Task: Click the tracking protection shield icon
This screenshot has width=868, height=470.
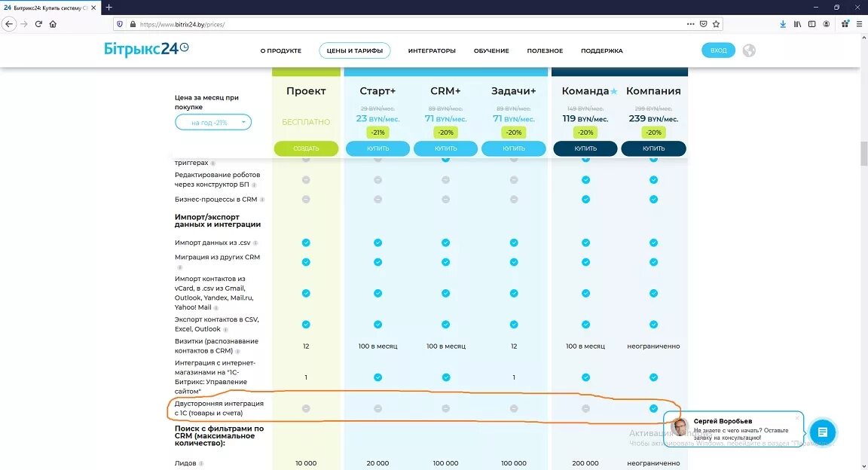Action: click(120, 24)
